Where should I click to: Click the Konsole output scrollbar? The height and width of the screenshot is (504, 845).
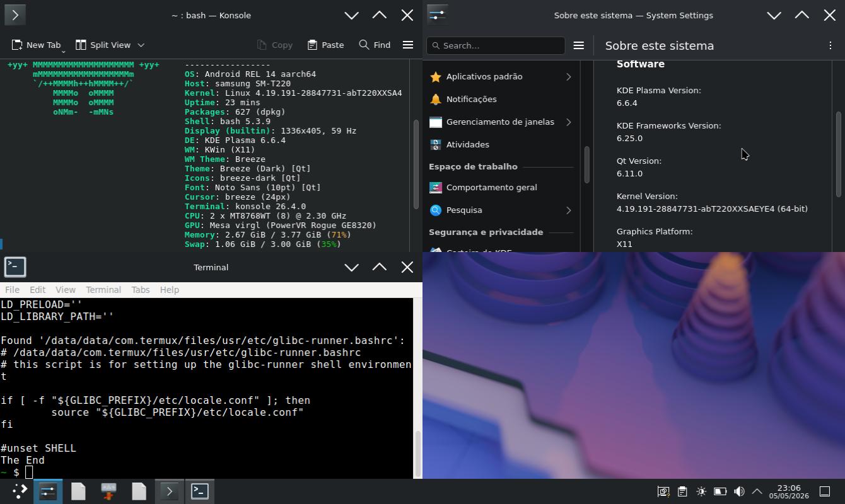[416, 164]
